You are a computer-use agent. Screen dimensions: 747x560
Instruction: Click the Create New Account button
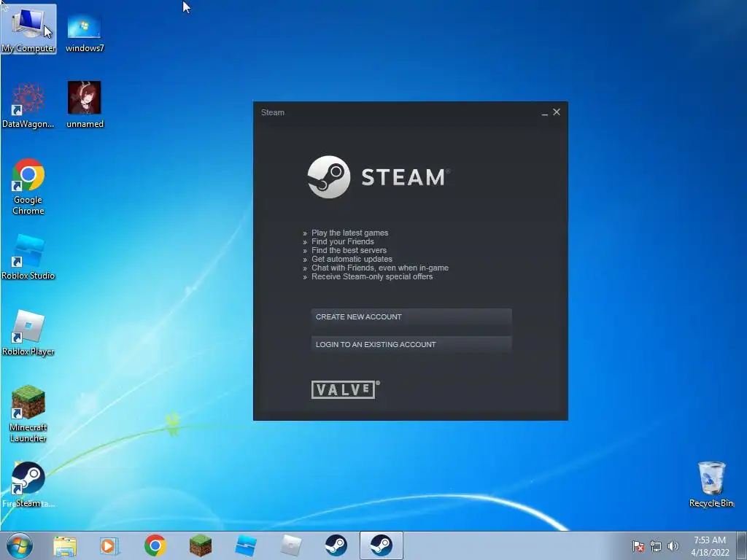pyautogui.click(x=411, y=317)
